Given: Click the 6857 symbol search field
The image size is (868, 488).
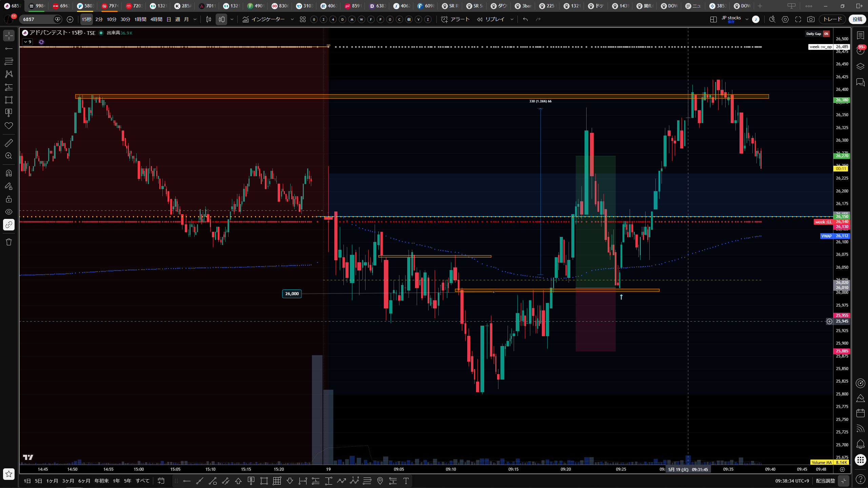Looking at the screenshot, I should (37, 19).
